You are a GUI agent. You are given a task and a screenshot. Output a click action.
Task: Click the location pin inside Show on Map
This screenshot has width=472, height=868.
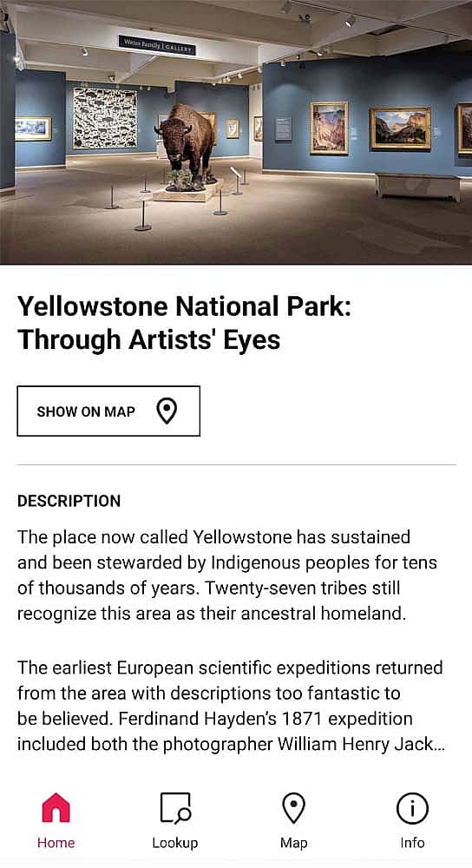click(x=167, y=411)
